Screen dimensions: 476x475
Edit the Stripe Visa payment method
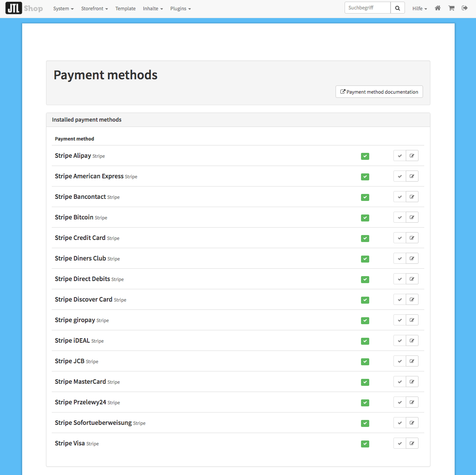(412, 443)
